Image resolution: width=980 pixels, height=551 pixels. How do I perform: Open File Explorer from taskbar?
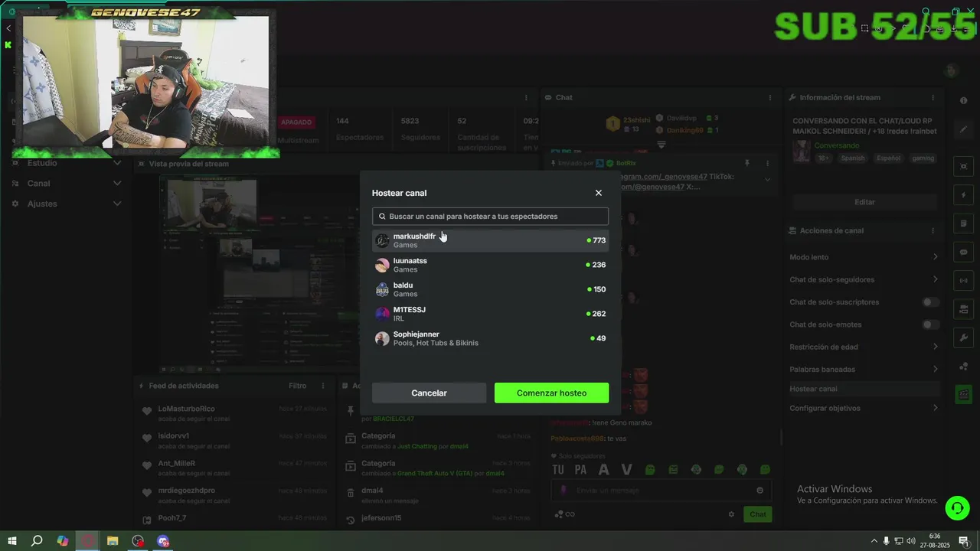(x=113, y=541)
